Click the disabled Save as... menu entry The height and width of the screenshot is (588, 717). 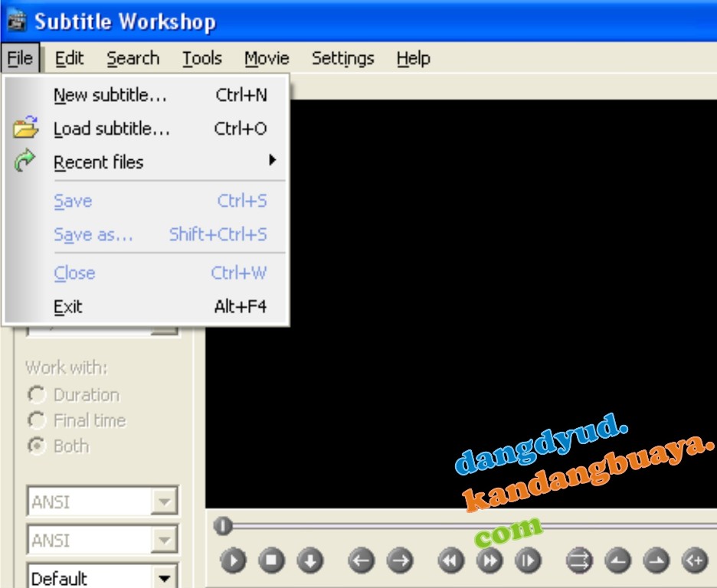pos(146,234)
